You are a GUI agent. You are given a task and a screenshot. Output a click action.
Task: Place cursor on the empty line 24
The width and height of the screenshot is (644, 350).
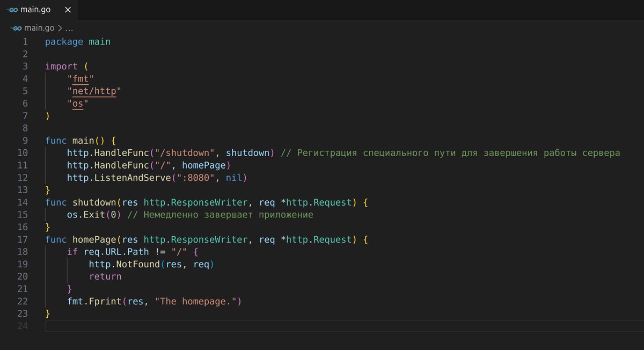pyautogui.click(x=215, y=326)
